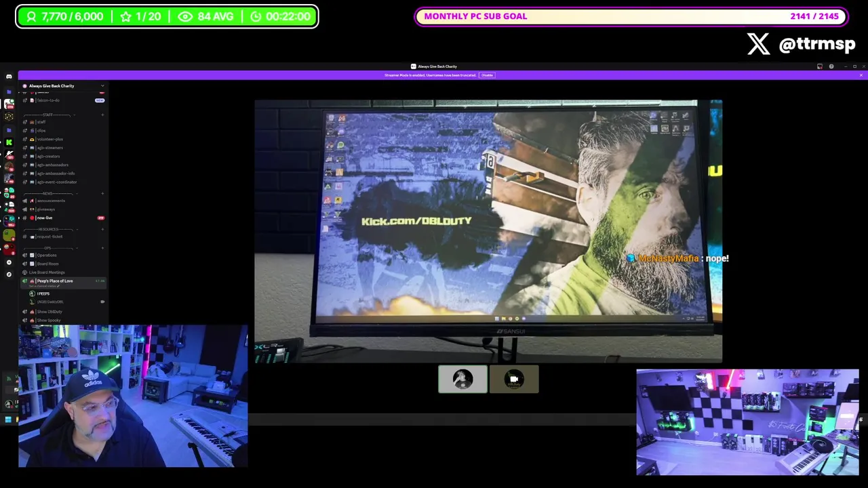This screenshot has width=868, height=488.
Task: Click the Add a Server plus icon
Action: pos(9,262)
